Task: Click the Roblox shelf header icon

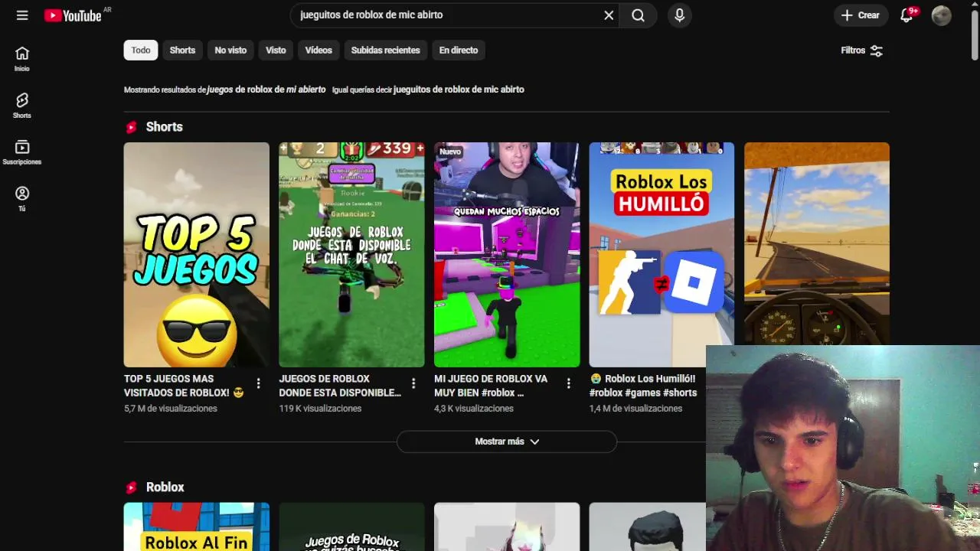Action: pyautogui.click(x=131, y=487)
